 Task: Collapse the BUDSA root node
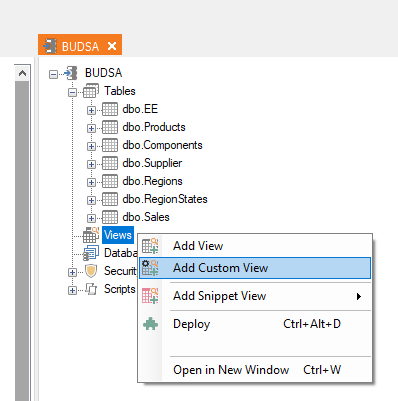point(53,74)
